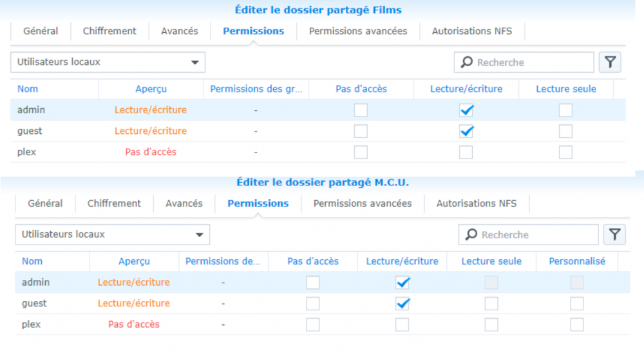The height and width of the screenshot is (354, 644).
Task: Go to Général tab in M.C.U. dialog
Action: point(45,203)
